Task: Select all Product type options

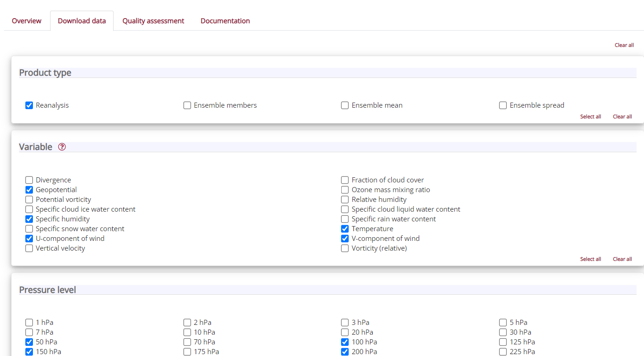Action: (590, 117)
